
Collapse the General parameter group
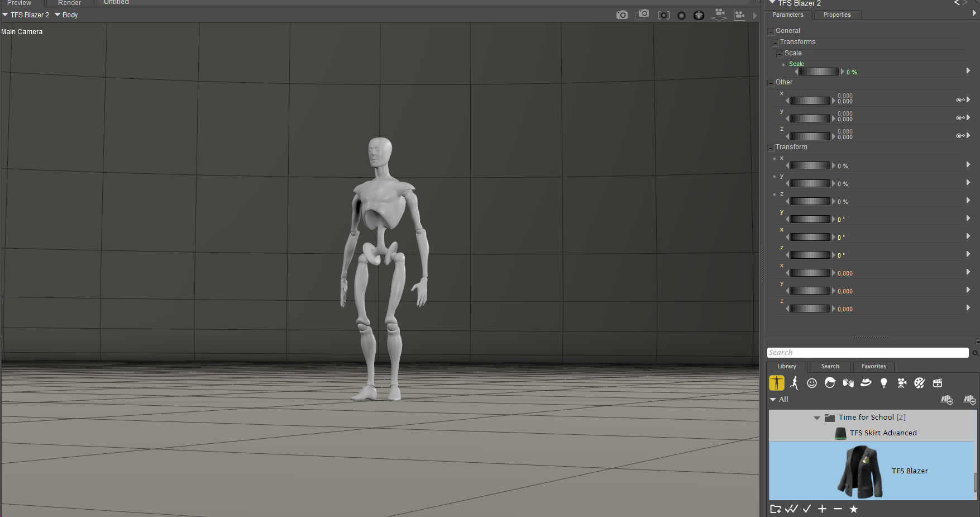[771, 32]
